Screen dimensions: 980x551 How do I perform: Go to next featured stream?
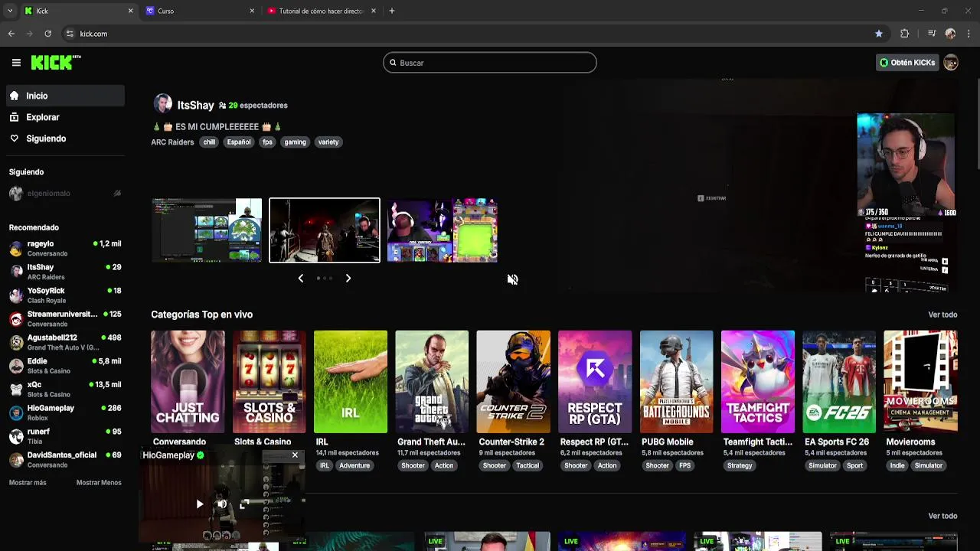tap(348, 279)
